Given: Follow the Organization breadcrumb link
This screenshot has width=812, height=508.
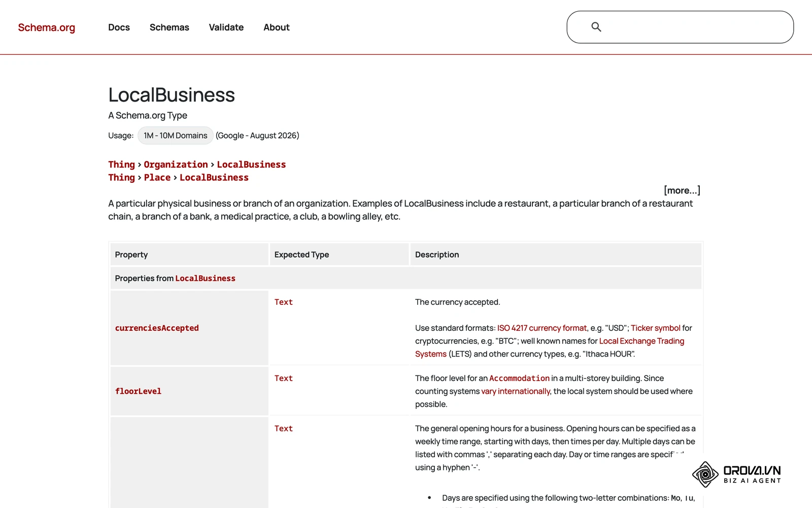Looking at the screenshot, I should 176,165.
